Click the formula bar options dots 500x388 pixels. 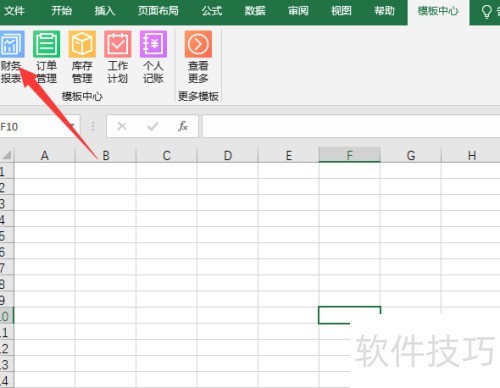pos(93,126)
